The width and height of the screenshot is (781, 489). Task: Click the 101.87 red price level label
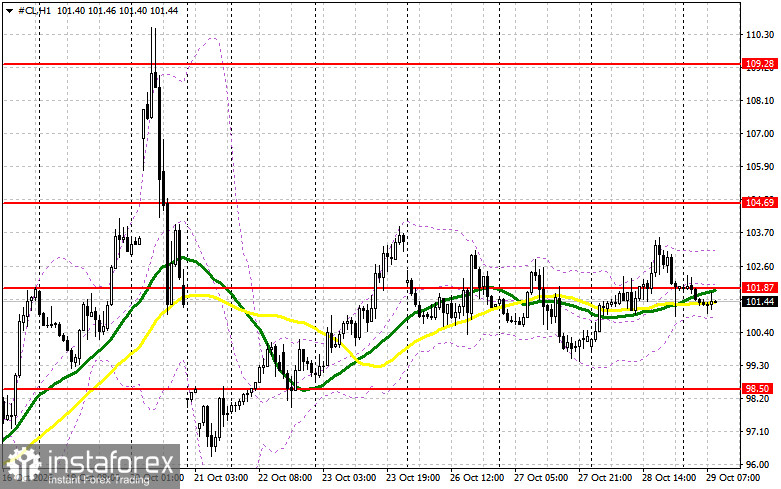(760, 287)
